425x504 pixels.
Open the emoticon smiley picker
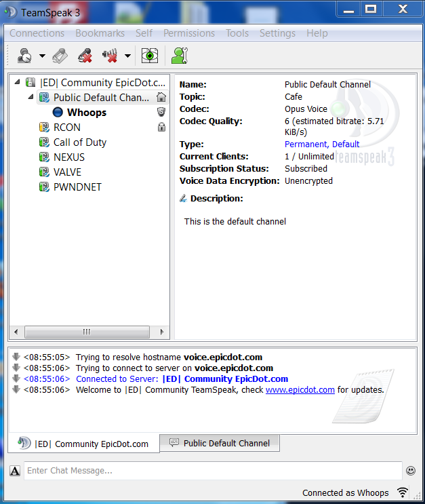[411, 471]
